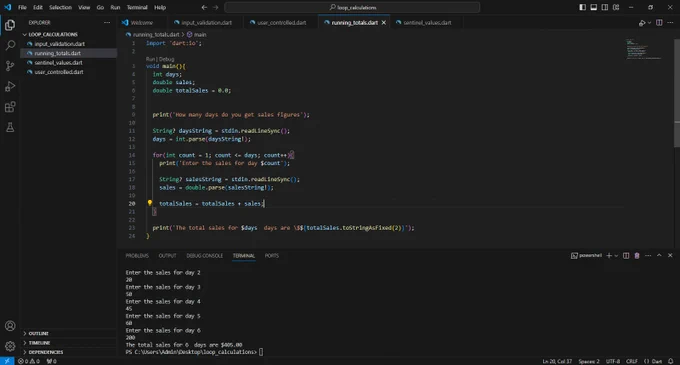This screenshot has width=680, height=365.
Task: Customize layout icon in title bar
Action: tap(616, 7)
